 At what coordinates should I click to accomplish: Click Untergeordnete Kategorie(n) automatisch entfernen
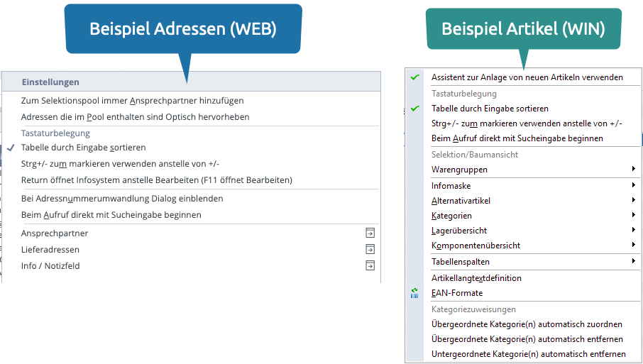click(528, 354)
